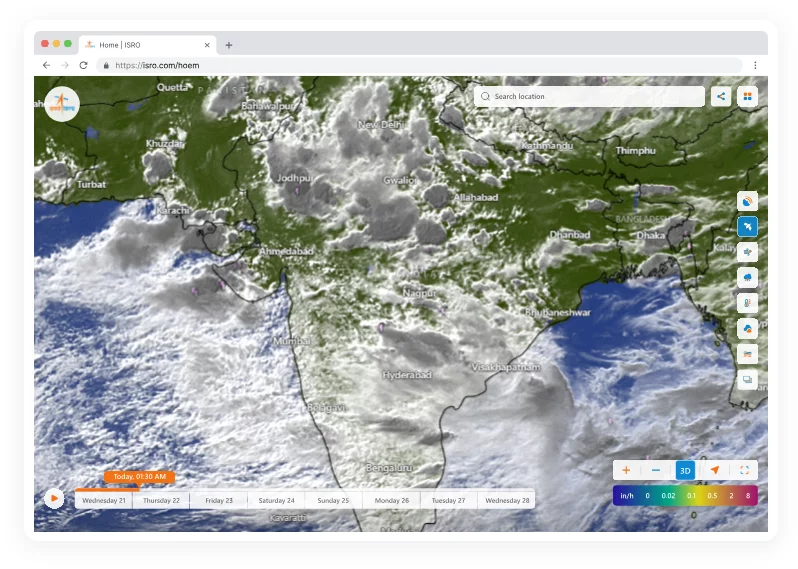Click the Ahmedabad map label

pyautogui.click(x=286, y=251)
